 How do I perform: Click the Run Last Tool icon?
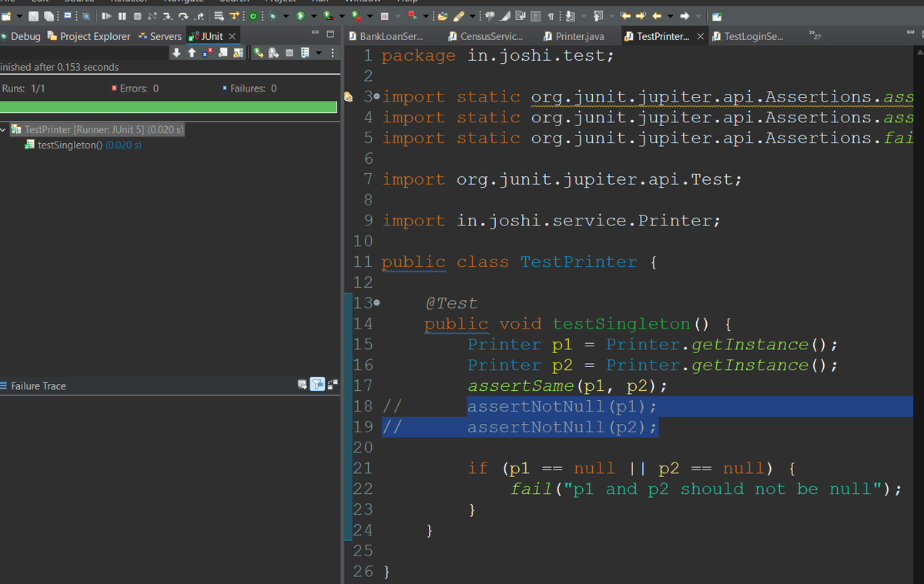(357, 15)
